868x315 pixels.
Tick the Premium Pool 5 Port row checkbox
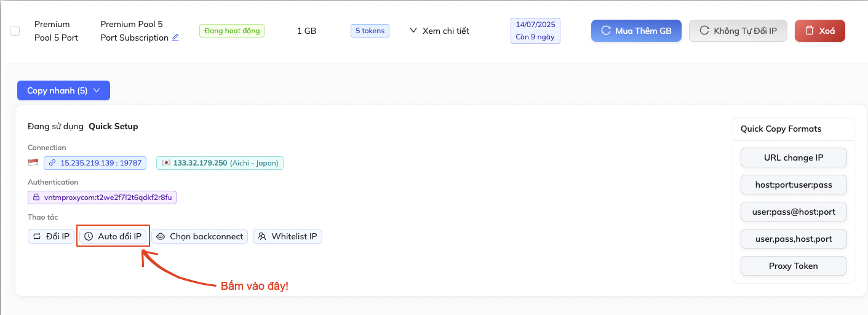tap(15, 31)
